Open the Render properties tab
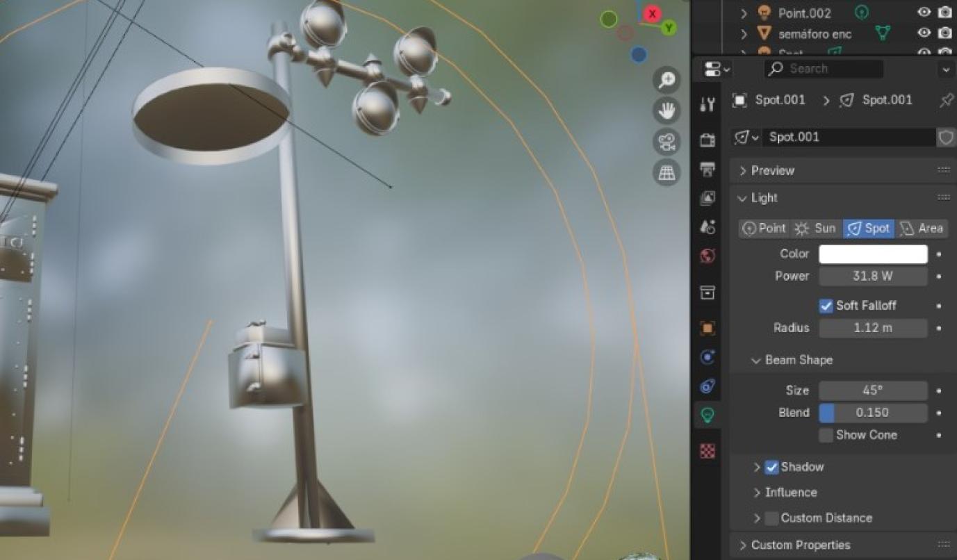957x560 pixels. click(x=707, y=140)
